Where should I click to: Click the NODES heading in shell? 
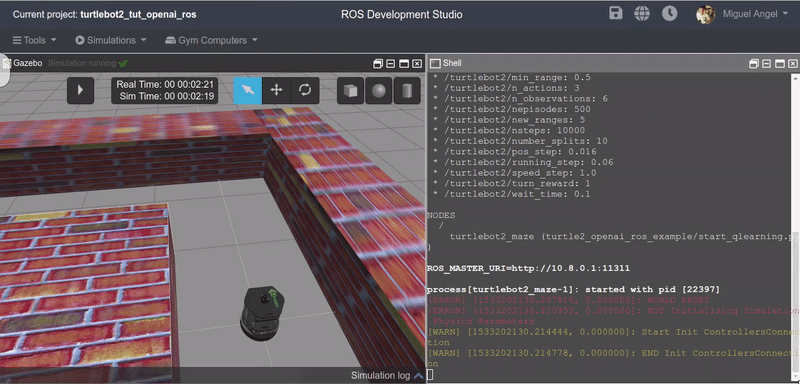pyautogui.click(x=441, y=215)
